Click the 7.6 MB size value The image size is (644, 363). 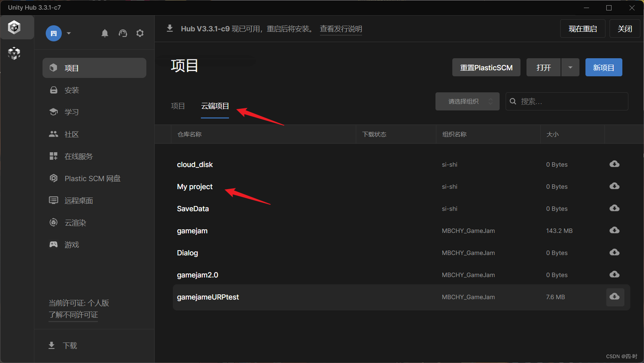point(555,297)
